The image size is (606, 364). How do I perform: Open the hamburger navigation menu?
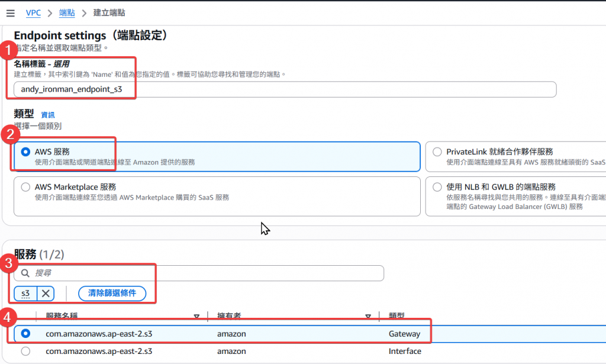point(11,13)
